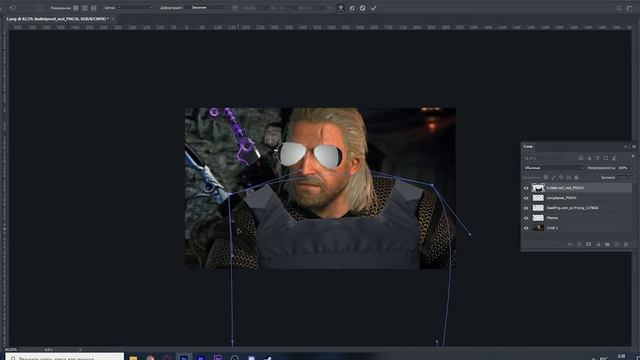Hide the sunglasses layer

point(526,198)
